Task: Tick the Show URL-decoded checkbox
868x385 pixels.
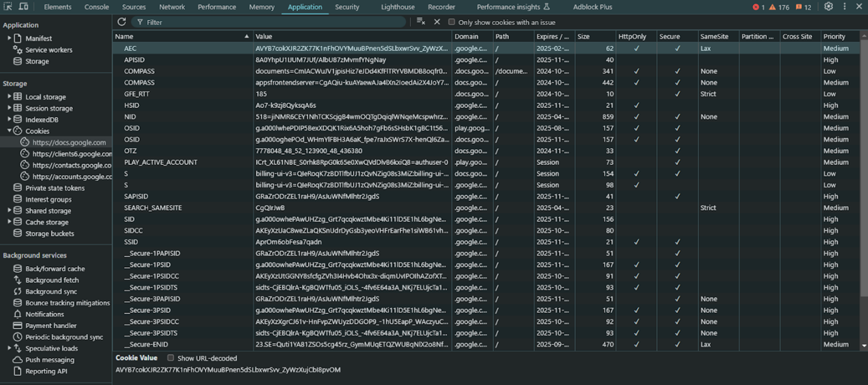Action: [171, 358]
